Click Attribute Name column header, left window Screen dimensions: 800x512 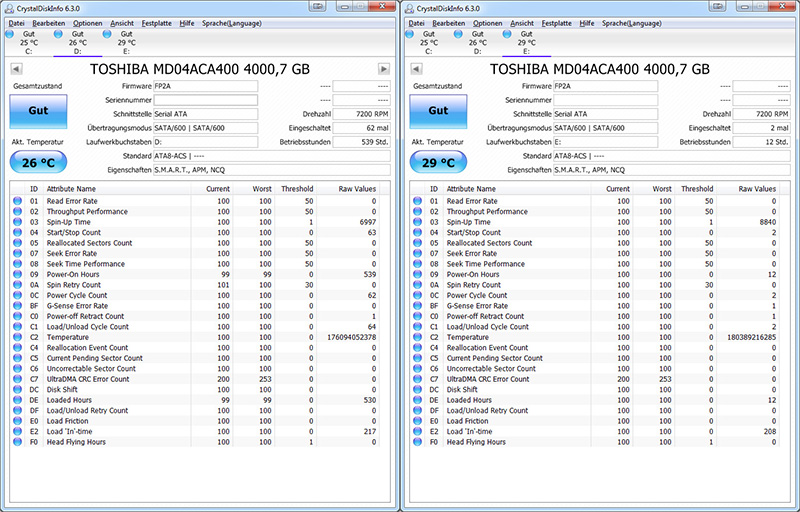coord(117,189)
